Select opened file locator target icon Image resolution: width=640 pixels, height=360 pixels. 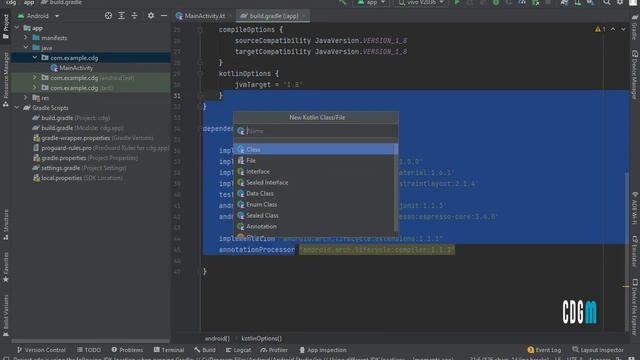tap(108, 16)
